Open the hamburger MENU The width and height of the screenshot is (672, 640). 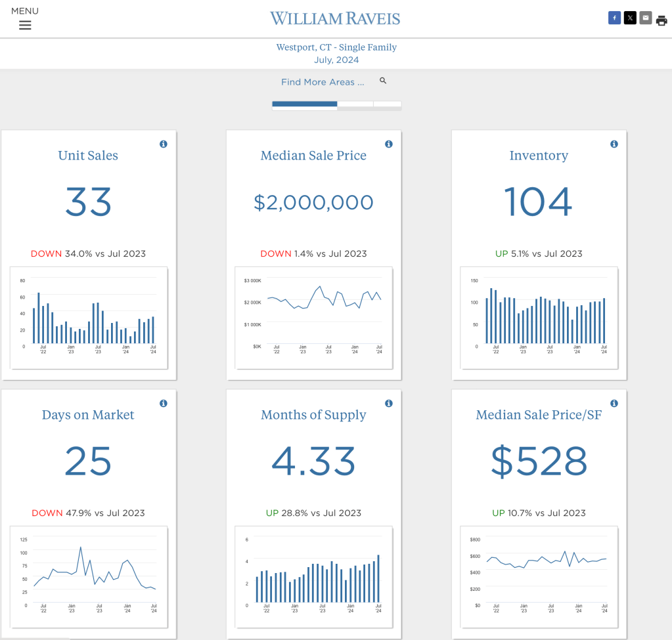coord(25,25)
